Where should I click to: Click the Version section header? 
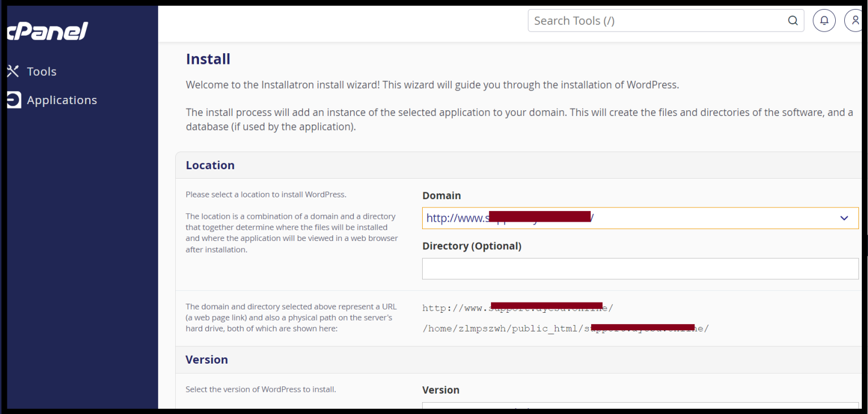point(207,360)
